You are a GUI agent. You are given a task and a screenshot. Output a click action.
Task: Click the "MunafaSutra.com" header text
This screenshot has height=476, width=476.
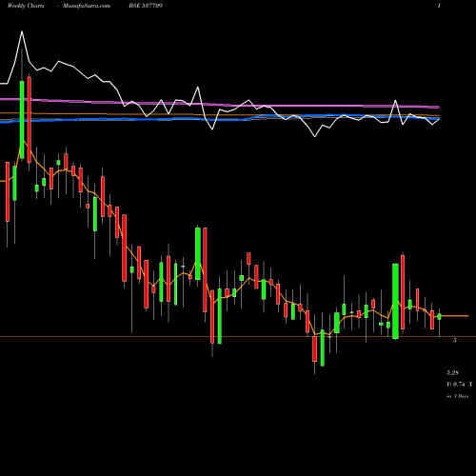(87, 6)
